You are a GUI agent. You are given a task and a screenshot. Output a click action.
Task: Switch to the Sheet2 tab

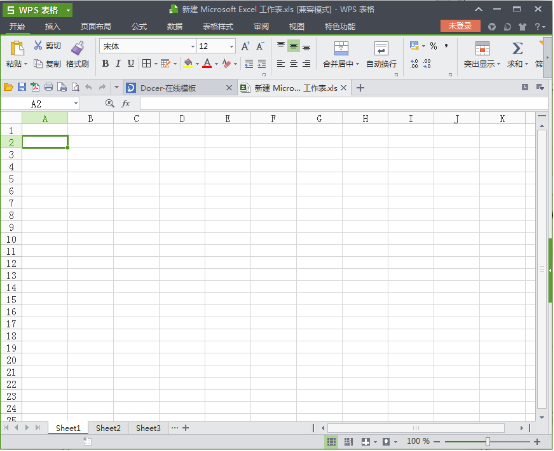pyautogui.click(x=108, y=428)
